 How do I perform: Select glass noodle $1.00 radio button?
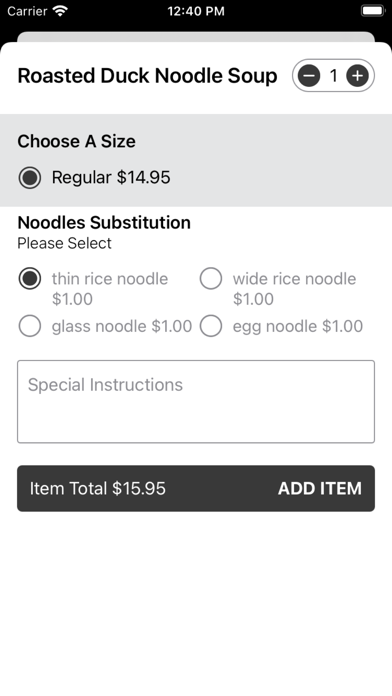coord(30,326)
